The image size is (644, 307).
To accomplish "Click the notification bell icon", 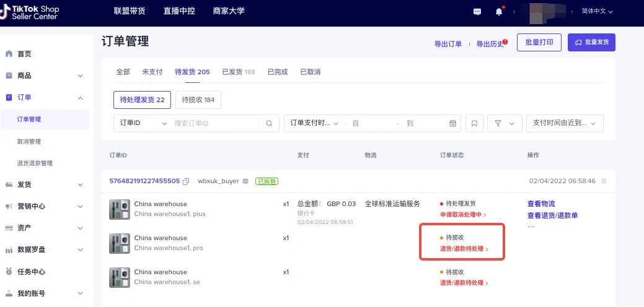I will coord(499,12).
